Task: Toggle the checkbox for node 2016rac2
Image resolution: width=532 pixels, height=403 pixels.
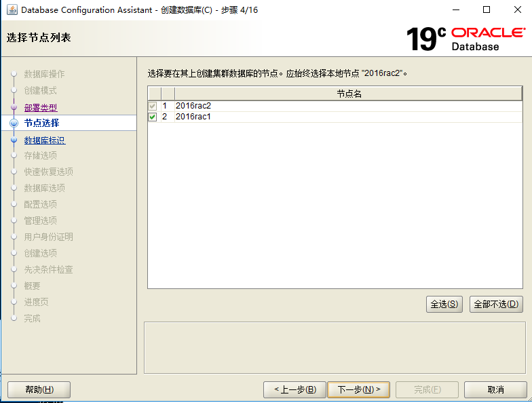Action: tap(153, 106)
